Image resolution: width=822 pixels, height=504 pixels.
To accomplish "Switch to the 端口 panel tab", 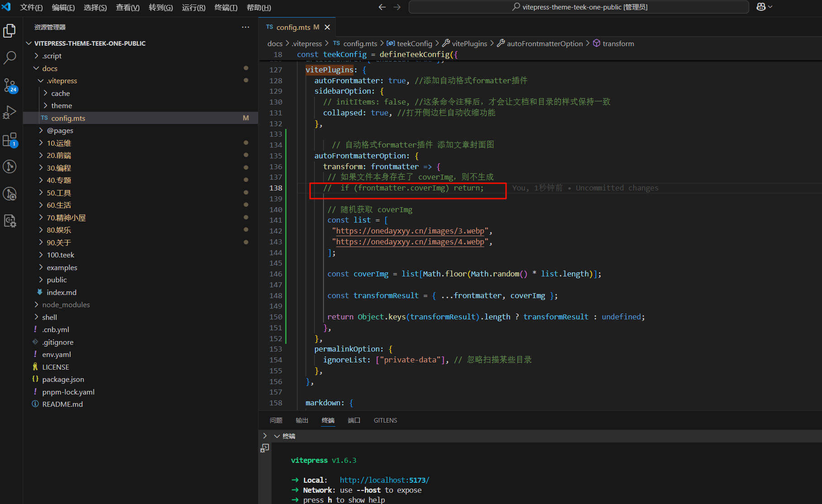I will click(354, 420).
